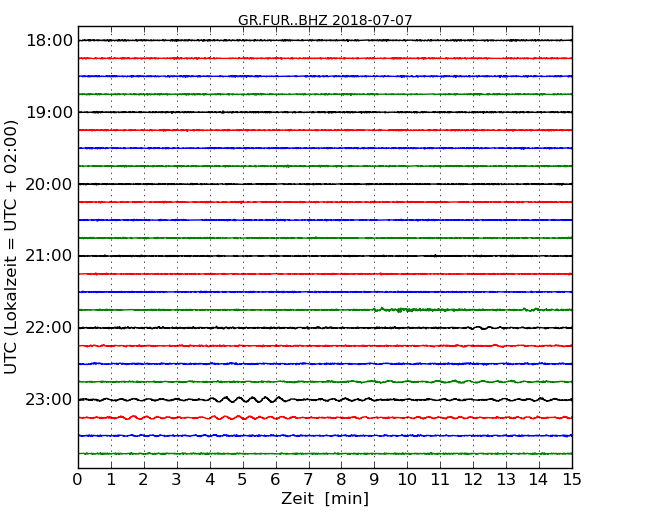Click the 23:00 y-axis tick label
Viewport: 650px width, 520px height.
pos(49,400)
